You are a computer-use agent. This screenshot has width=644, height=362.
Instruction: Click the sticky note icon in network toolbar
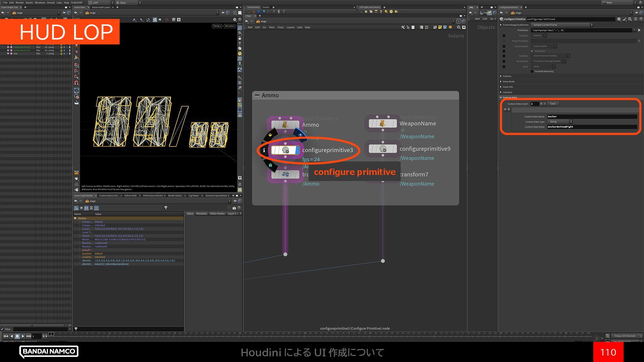[440, 27]
